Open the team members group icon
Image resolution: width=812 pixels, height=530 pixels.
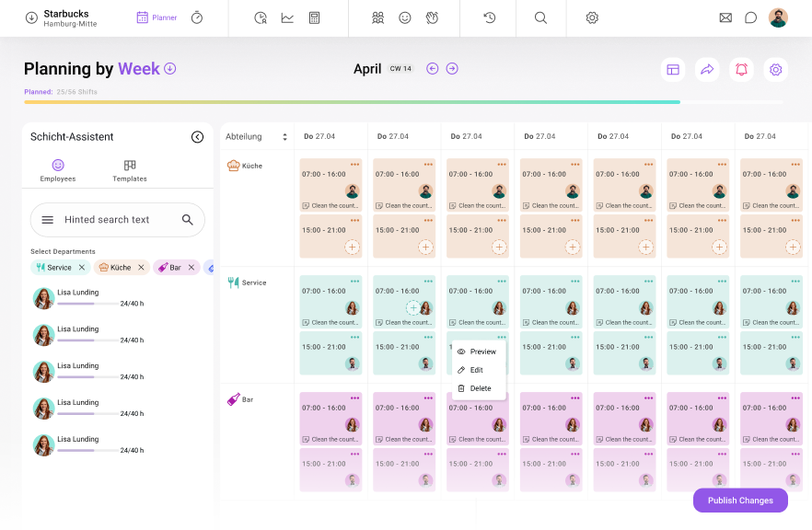(x=377, y=17)
